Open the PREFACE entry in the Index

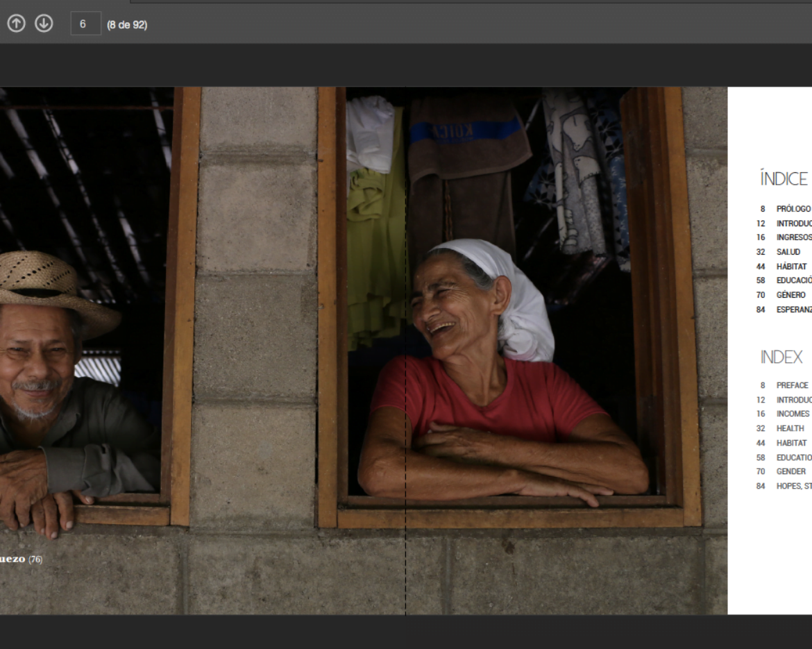coord(792,385)
